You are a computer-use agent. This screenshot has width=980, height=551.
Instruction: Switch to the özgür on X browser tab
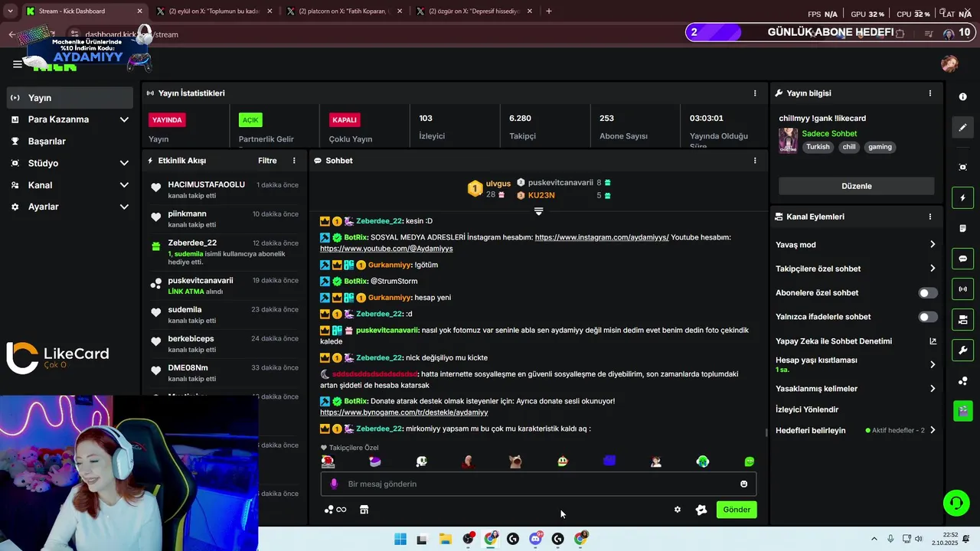[474, 11]
